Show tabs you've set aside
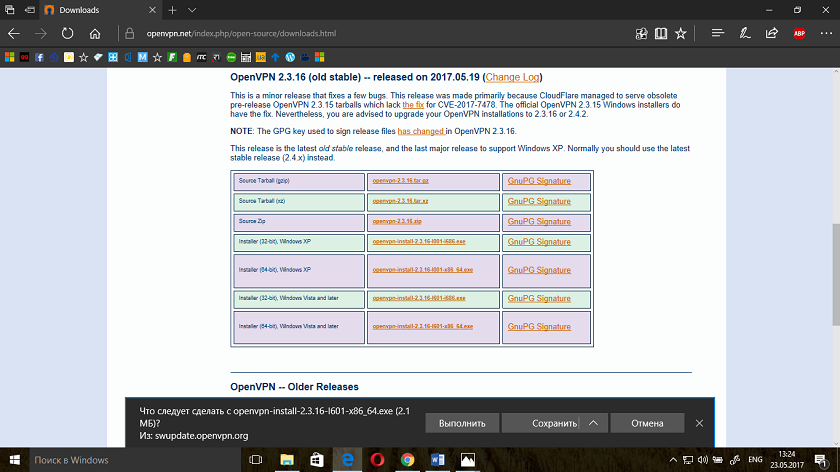This screenshot has width=840, height=472. (x=10, y=10)
